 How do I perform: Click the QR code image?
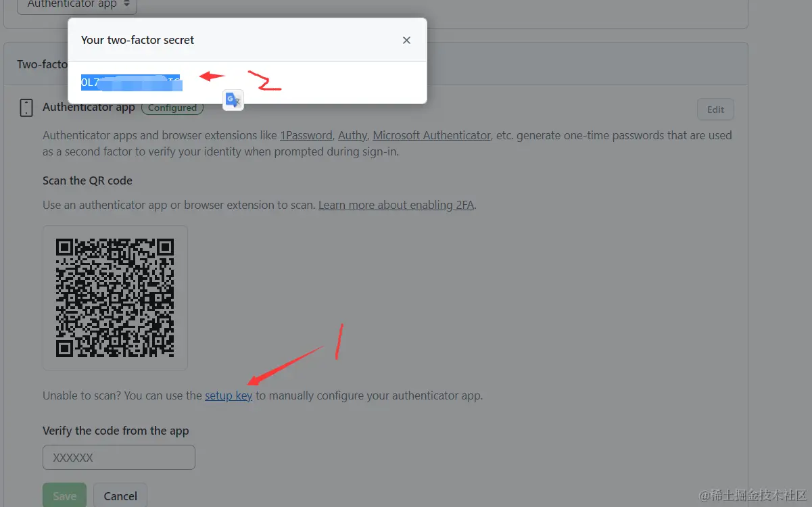[x=115, y=297]
